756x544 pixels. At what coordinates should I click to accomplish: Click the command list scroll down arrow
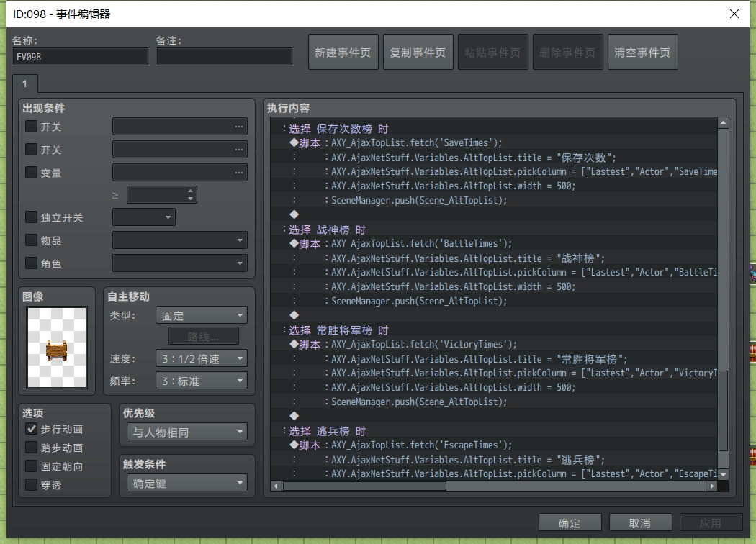point(723,475)
